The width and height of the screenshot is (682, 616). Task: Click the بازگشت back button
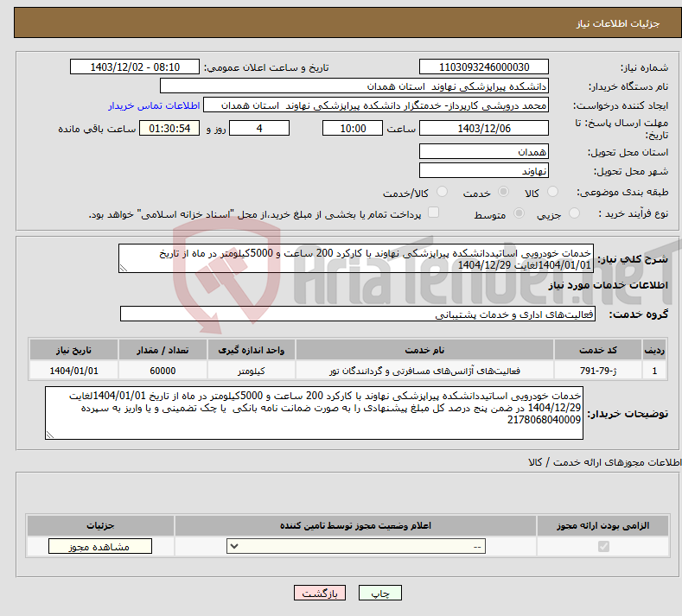tap(320, 593)
